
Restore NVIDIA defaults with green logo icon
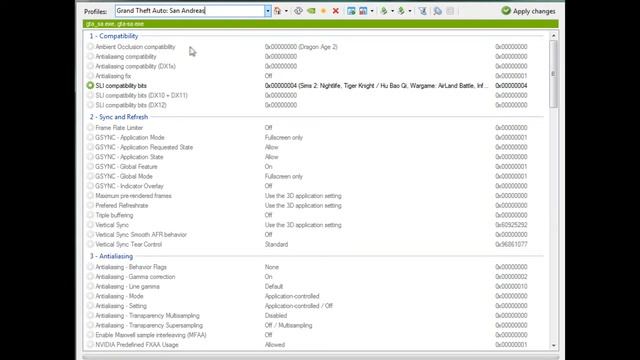click(311, 11)
